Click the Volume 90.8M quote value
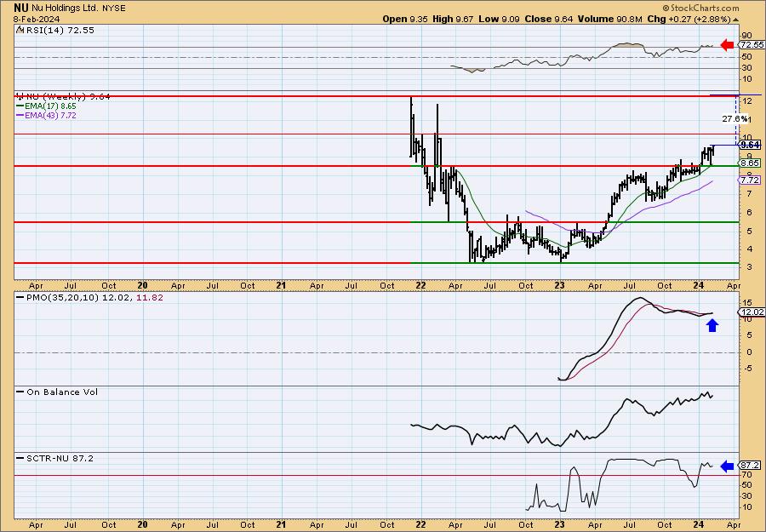This screenshot has width=766, height=532. [x=610, y=19]
